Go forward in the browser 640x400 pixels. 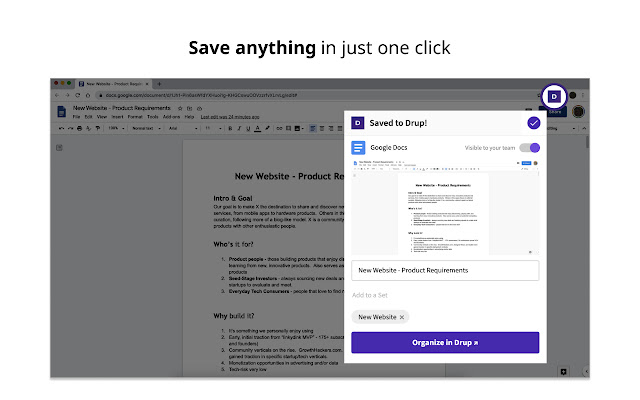(x=67, y=95)
